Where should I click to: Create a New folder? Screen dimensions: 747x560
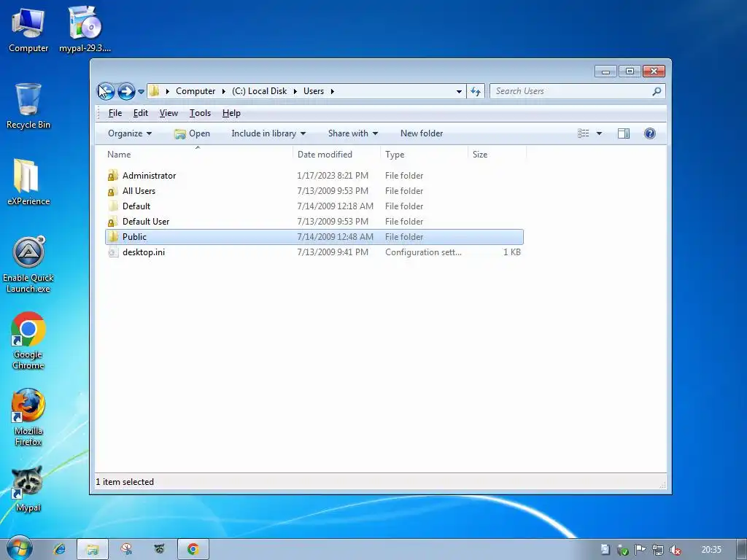click(x=422, y=133)
